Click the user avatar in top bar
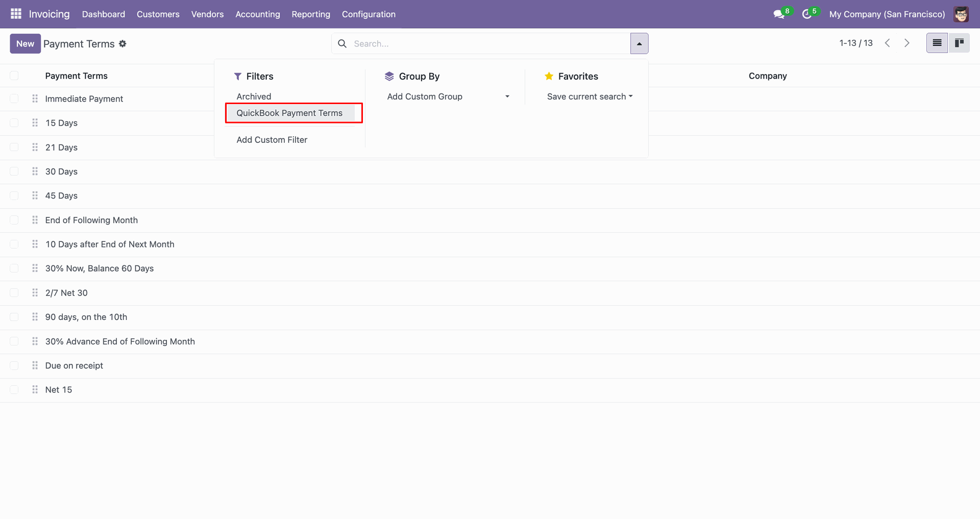Viewport: 980px width, 519px height. click(x=961, y=14)
